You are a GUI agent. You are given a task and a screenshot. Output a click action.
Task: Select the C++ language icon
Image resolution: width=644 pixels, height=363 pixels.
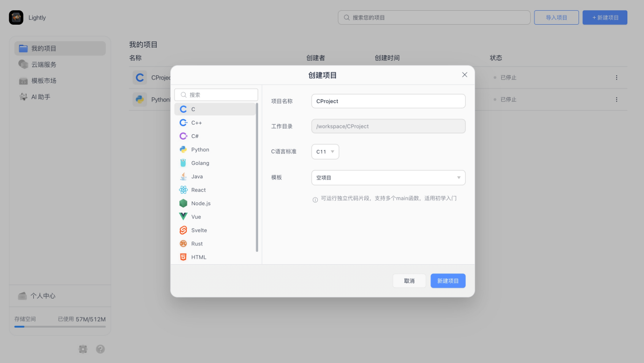tap(184, 122)
